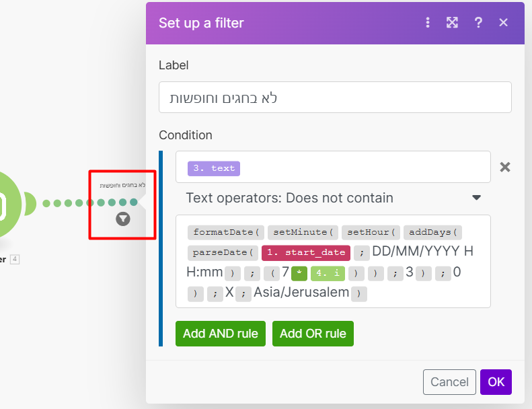Confirm the filter with OK

(x=496, y=382)
